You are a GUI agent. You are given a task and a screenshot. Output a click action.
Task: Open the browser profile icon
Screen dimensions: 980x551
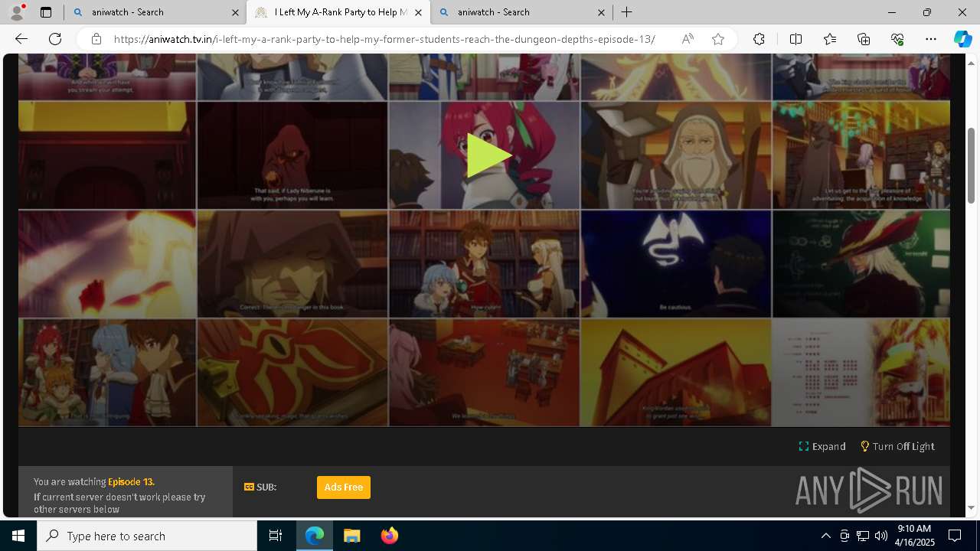16,12
